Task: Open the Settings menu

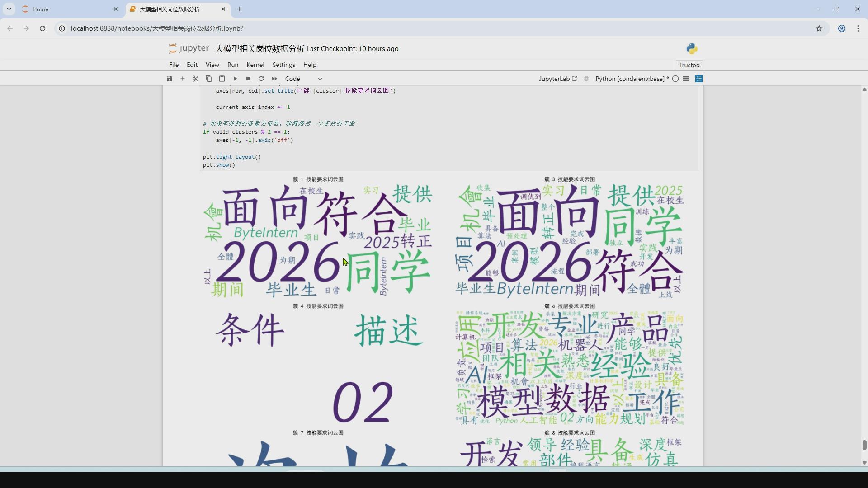Action: [x=283, y=65]
